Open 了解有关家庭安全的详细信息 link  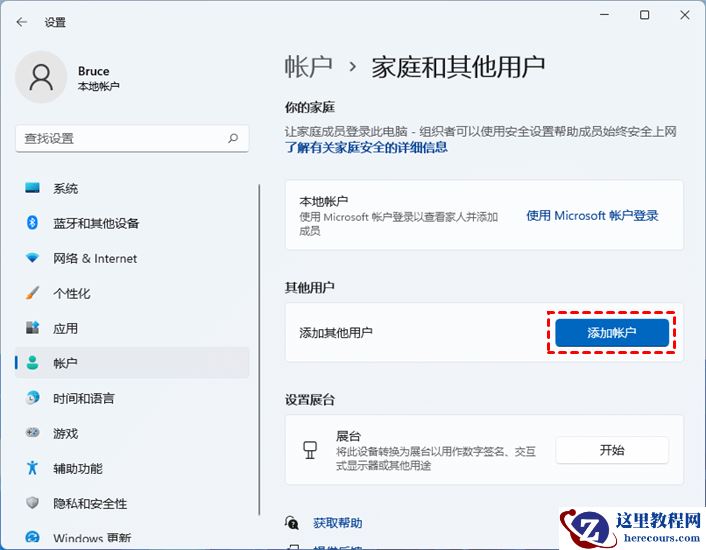click(x=366, y=147)
